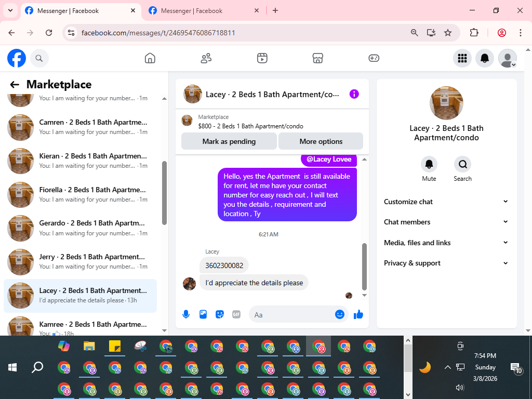Viewport: 532px width, 399px height.
Task: Mute this conversation with bell icon
Action: coord(429,164)
